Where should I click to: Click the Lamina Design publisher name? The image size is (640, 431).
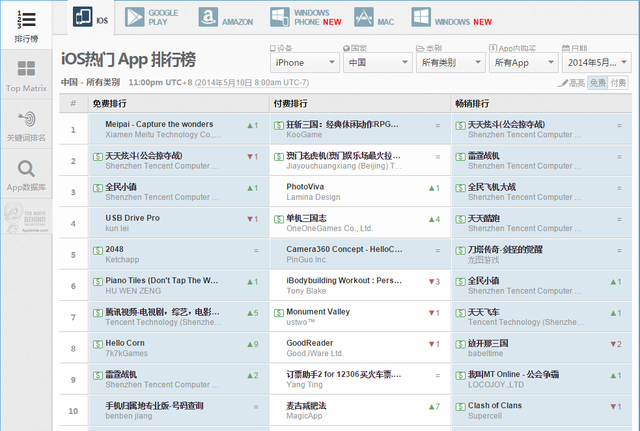pos(313,197)
